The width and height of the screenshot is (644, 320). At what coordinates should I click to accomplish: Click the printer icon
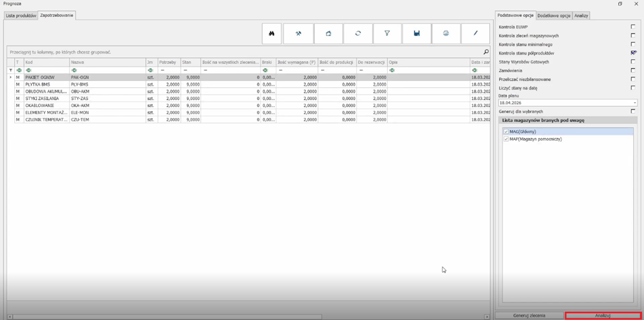[446, 33]
